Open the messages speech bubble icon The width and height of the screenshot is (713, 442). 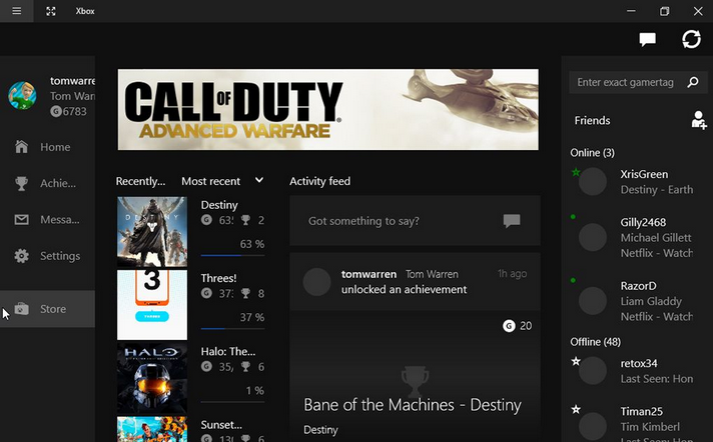648,40
